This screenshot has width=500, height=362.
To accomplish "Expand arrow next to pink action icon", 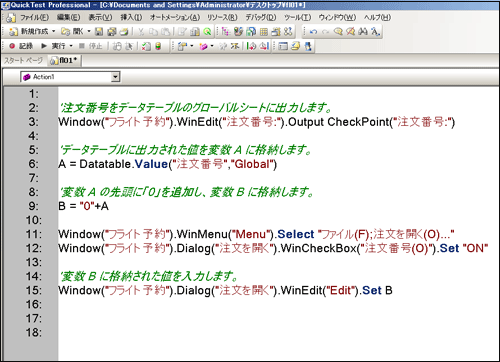I will pos(212,46).
